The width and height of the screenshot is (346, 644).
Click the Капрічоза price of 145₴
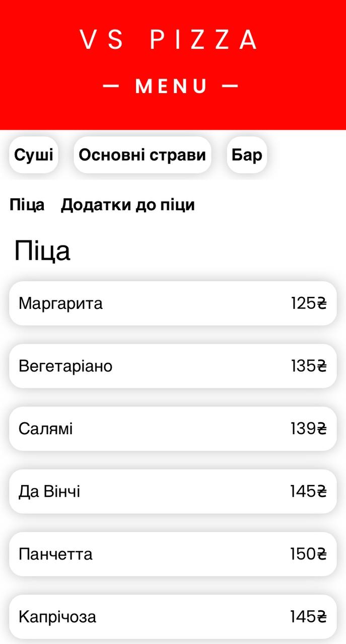point(308,617)
